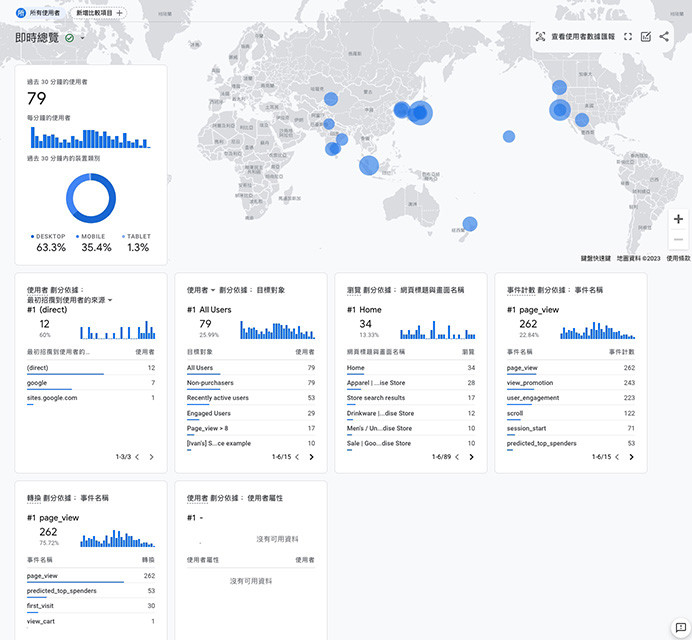Image resolution: width=692 pixels, height=640 pixels.
Task: Zoom out on the world map
Action: [x=678, y=240]
